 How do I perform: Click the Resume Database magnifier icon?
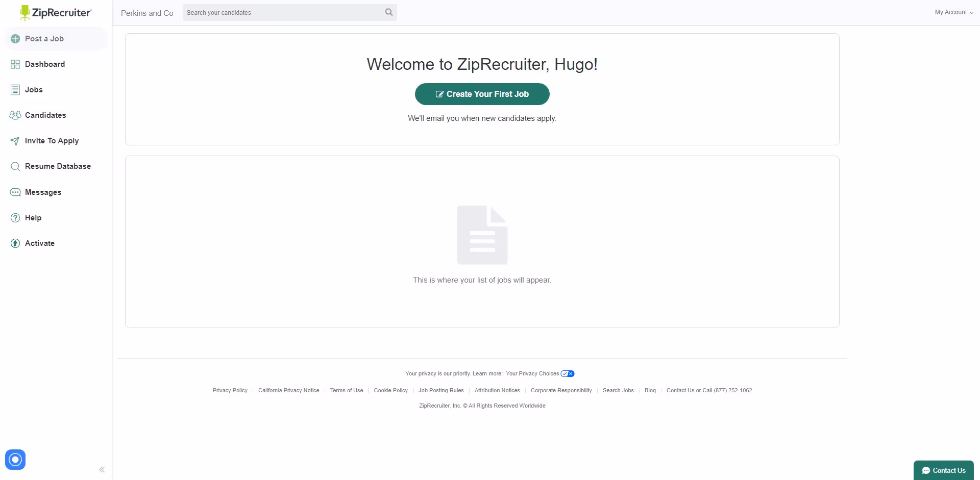pyautogui.click(x=15, y=166)
